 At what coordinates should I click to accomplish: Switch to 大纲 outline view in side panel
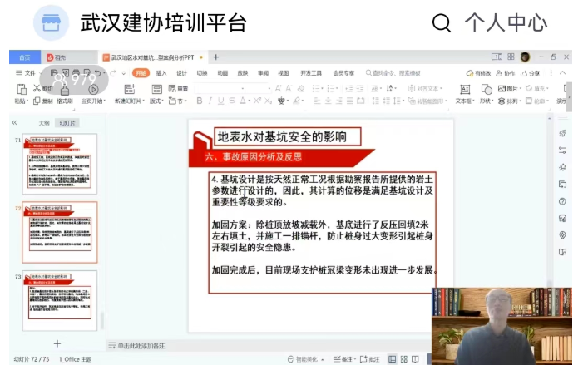click(x=43, y=122)
